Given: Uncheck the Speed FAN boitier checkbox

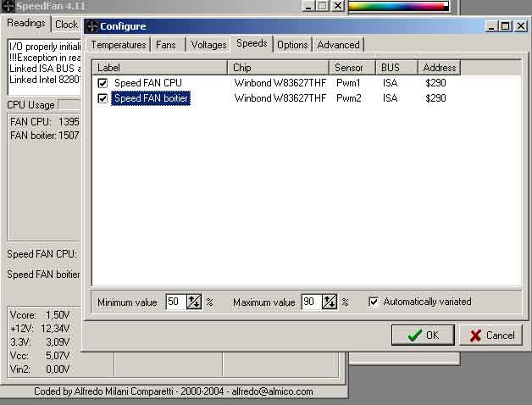Looking at the screenshot, I should click(x=103, y=98).
